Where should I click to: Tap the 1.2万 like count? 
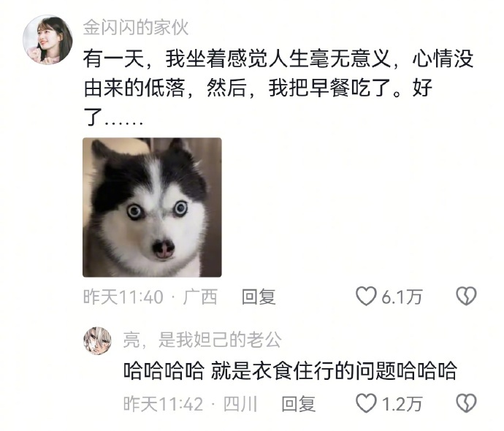pos(402,404)
